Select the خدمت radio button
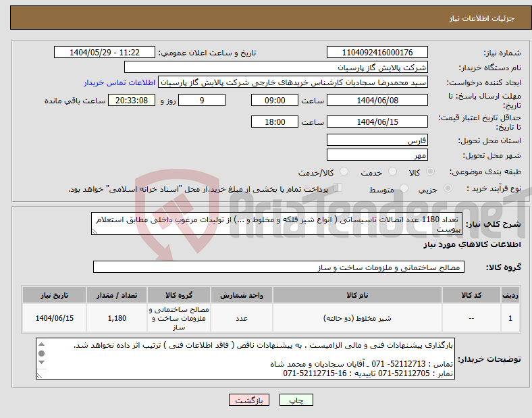This screenshot has height=418, width=532. pyautogui.click(x=392, y=172)
